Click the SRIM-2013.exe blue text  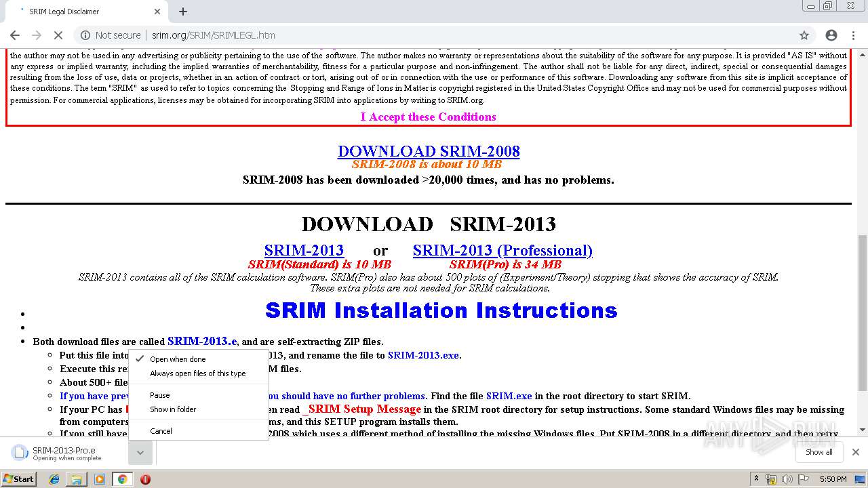pyautogui.click(x=423, y=355)
